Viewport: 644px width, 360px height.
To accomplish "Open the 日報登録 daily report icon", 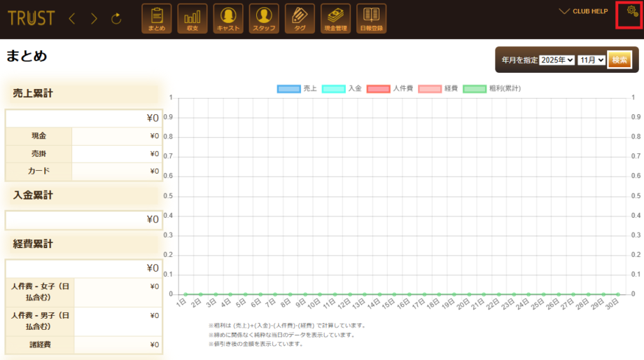I will [371, 18].
